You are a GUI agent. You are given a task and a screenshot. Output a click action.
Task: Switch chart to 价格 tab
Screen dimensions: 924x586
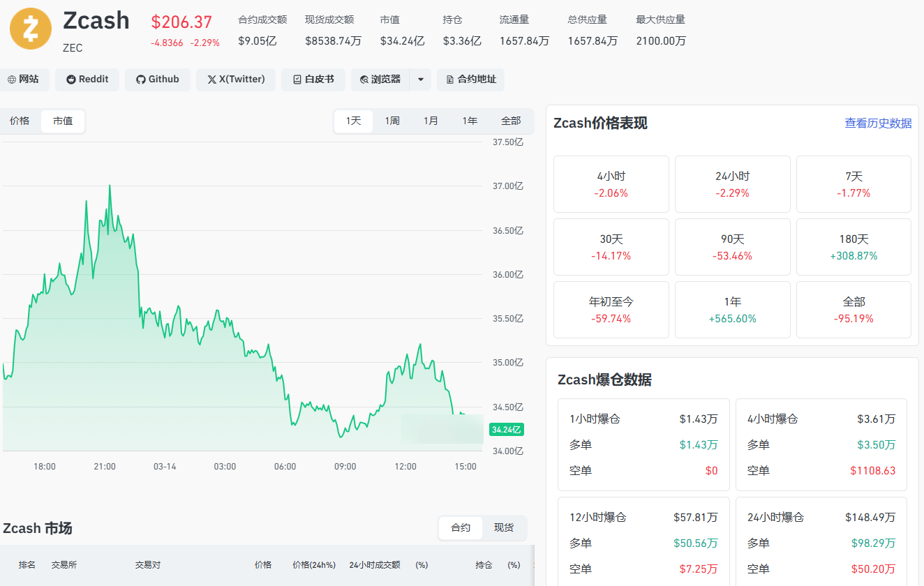pos(20,121)
